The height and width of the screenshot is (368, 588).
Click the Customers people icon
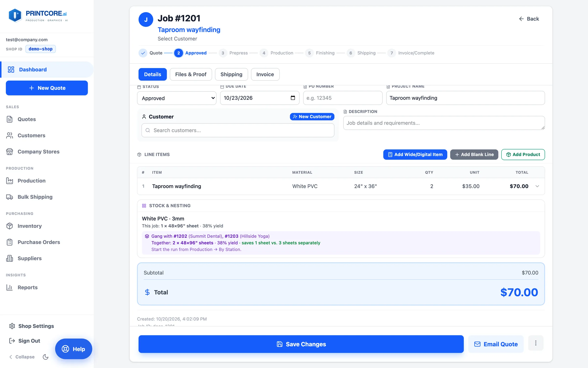(10, 135)
